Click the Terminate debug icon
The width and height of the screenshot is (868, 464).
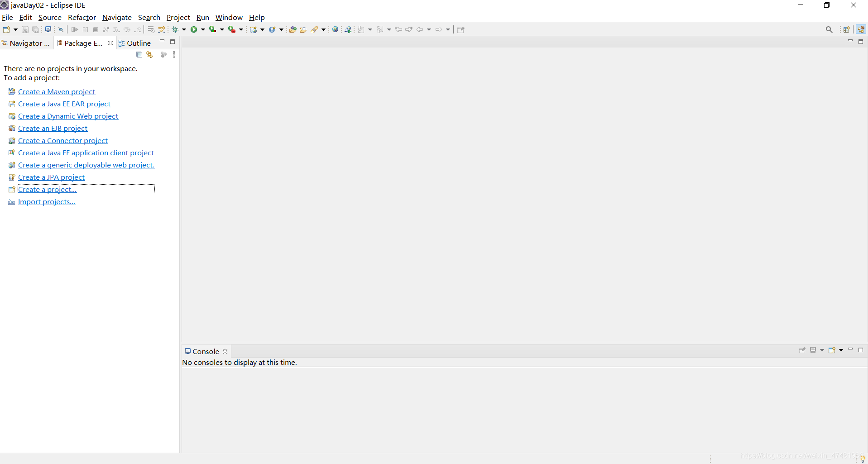[96, 30]
